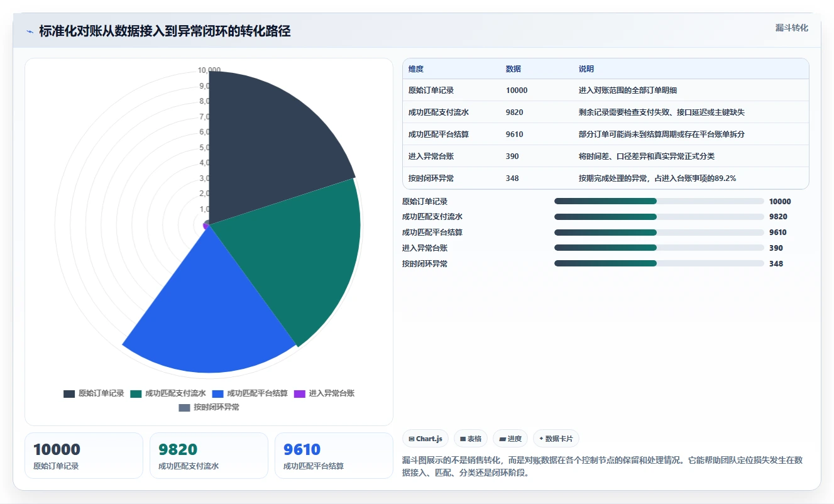The width and height of the screenshot is (834, 504).
Task: Click the 原始订单记录 table row name
Action: click(x=431, y=90)
